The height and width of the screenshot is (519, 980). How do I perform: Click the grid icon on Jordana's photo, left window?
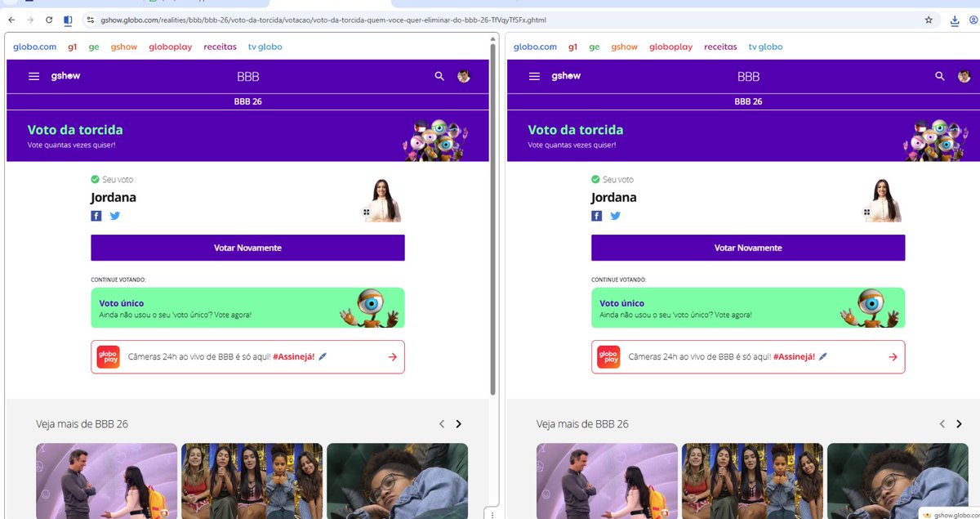point(367,213)
